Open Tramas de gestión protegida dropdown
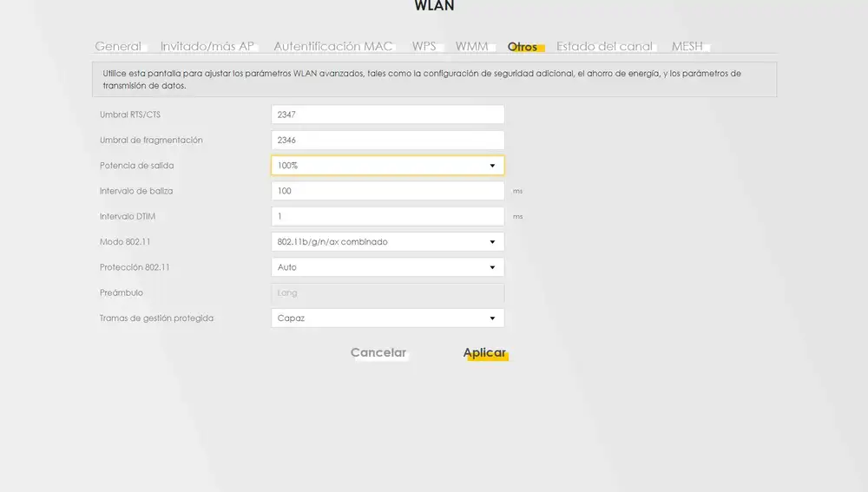Viewport: 868px width, 492px height. (x=387, y=318)
